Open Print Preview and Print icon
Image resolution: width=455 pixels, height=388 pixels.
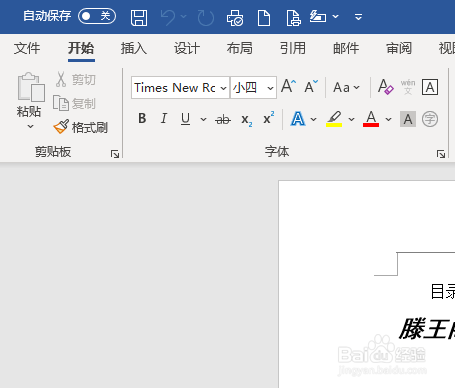pos(293,17)
